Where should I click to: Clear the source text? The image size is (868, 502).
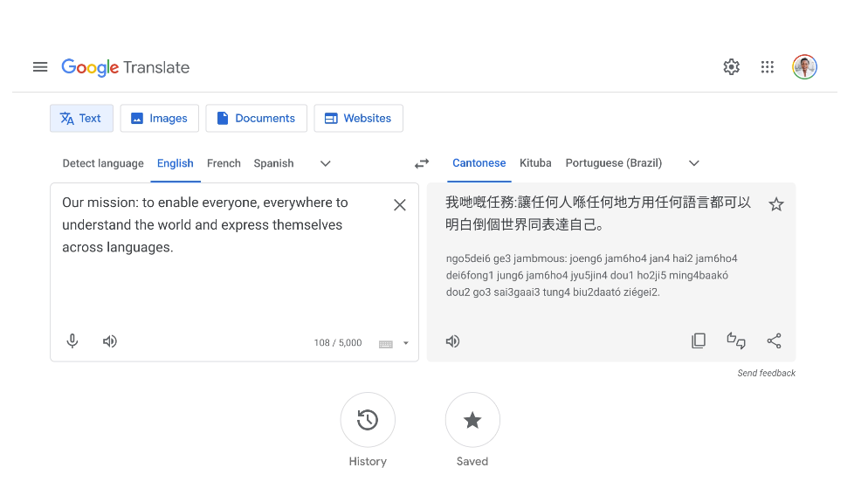pos(400,205)
